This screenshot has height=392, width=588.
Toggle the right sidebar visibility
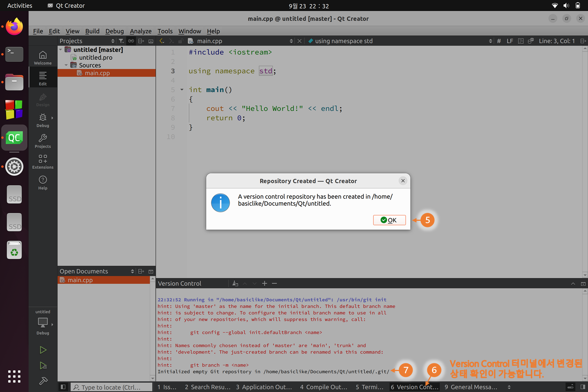pyautogui.click(x=583, y=387)
